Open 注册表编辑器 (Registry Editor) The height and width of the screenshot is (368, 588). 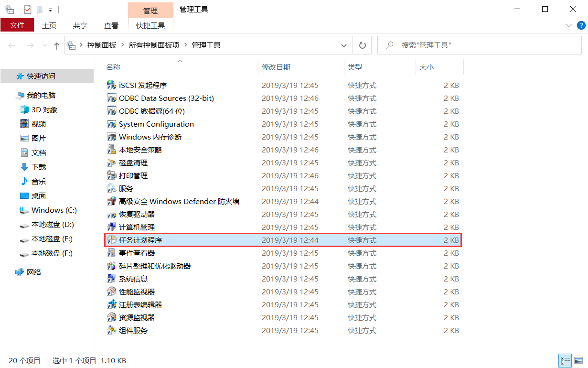point(143,304)
